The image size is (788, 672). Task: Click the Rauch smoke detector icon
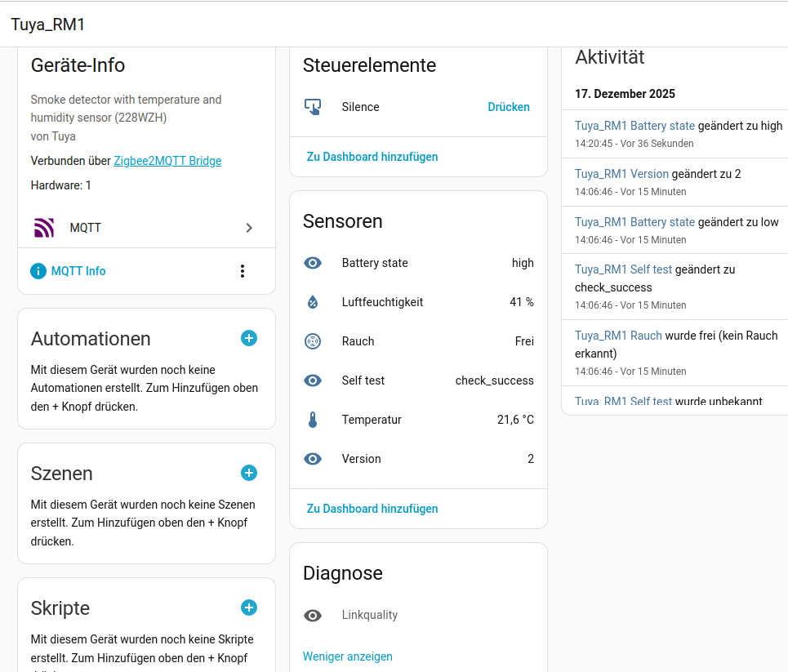[x=313, y=341]
